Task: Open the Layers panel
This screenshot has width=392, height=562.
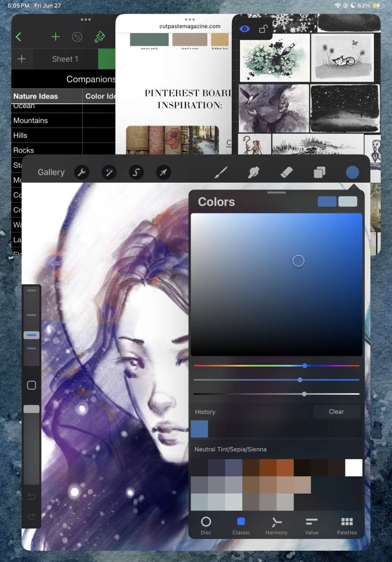Action: click(320, 172)
